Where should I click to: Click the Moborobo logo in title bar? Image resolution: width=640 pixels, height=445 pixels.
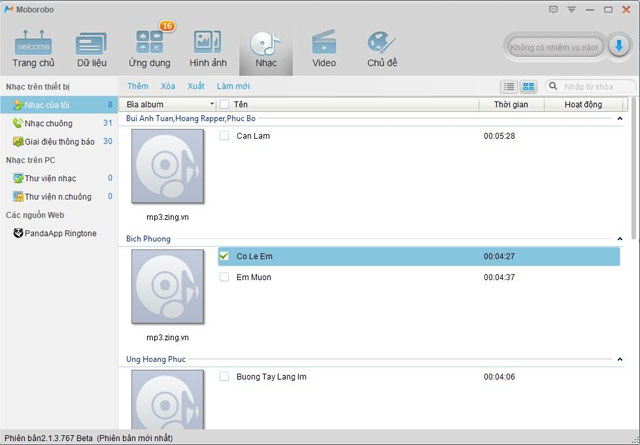tap(9, 9)
